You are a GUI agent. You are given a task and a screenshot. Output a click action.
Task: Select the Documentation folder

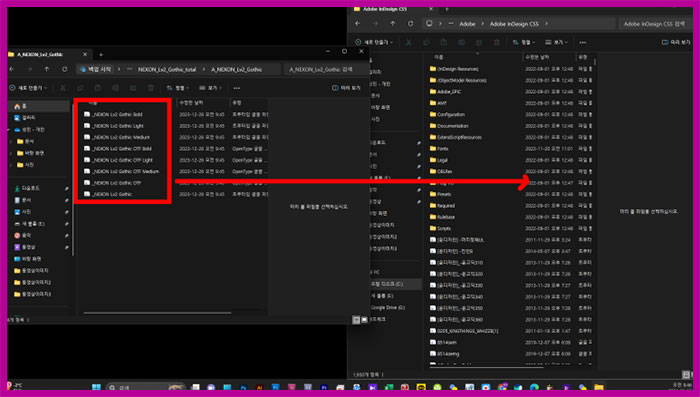(449, 126)
